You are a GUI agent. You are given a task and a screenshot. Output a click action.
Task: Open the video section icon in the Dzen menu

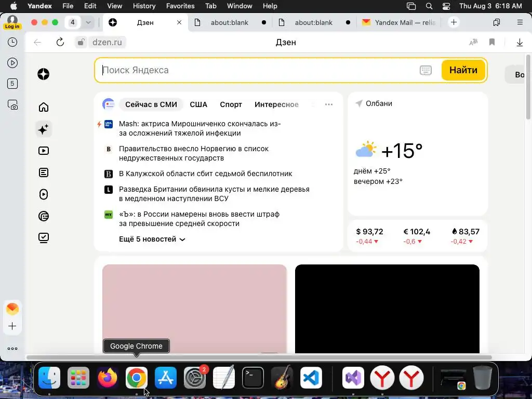[44, 151]
